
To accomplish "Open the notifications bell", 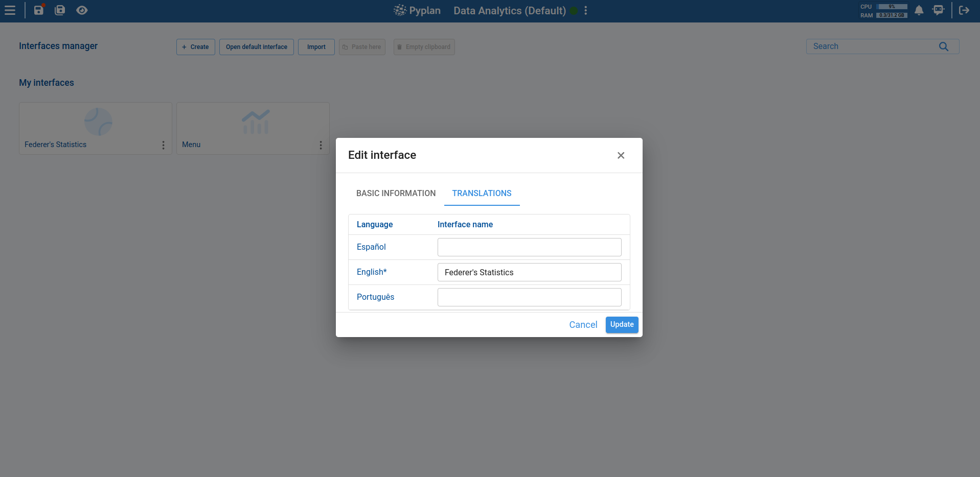I will [x=919, y=10].
